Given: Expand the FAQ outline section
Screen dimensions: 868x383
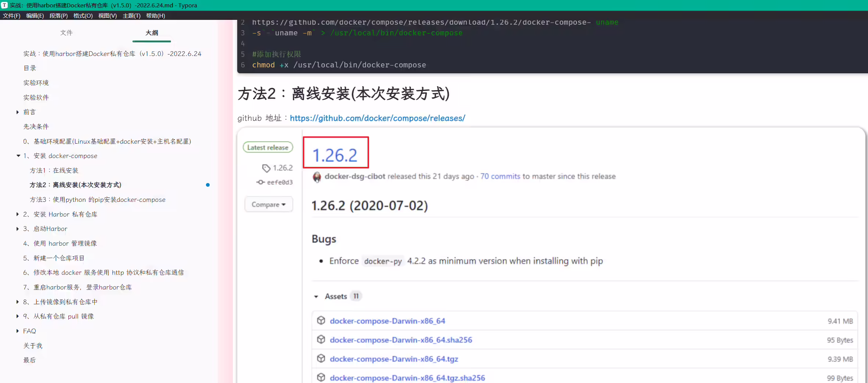Looking at the screenshot, I should coord(17,331).
